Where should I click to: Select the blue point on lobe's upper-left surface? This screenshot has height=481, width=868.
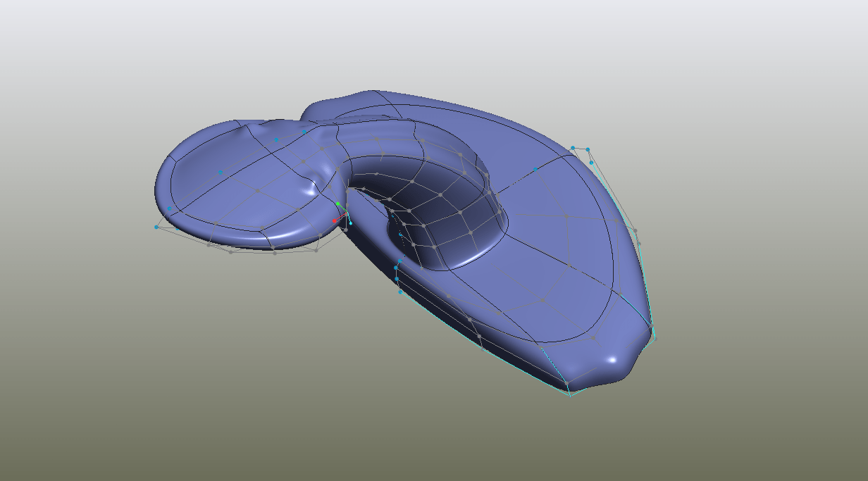(221, 172)
